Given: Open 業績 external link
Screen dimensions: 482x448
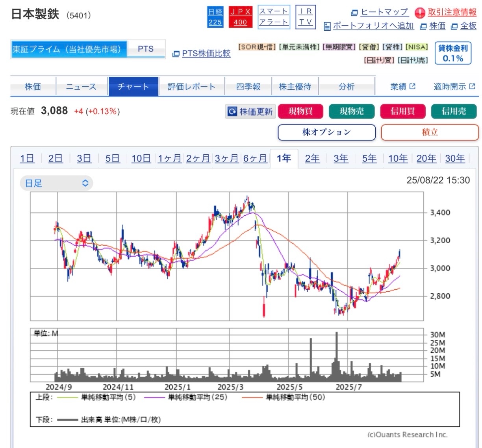Looking at the screenshot, I should (x=403, y=87).
